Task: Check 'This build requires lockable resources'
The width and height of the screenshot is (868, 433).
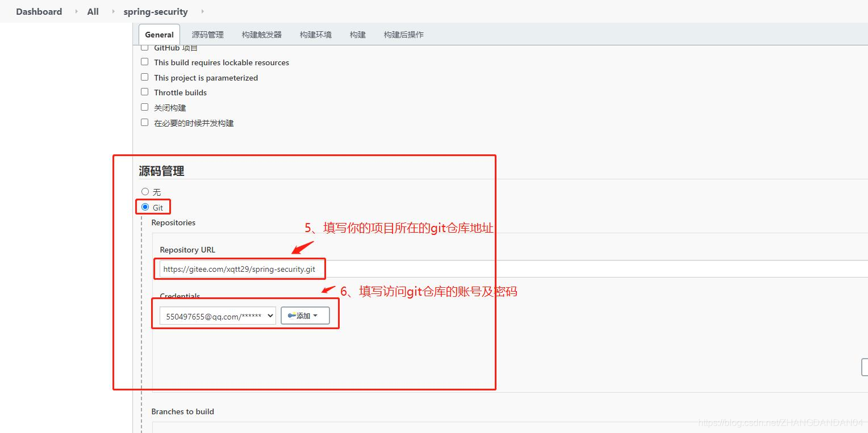Action: coord(144,62)
